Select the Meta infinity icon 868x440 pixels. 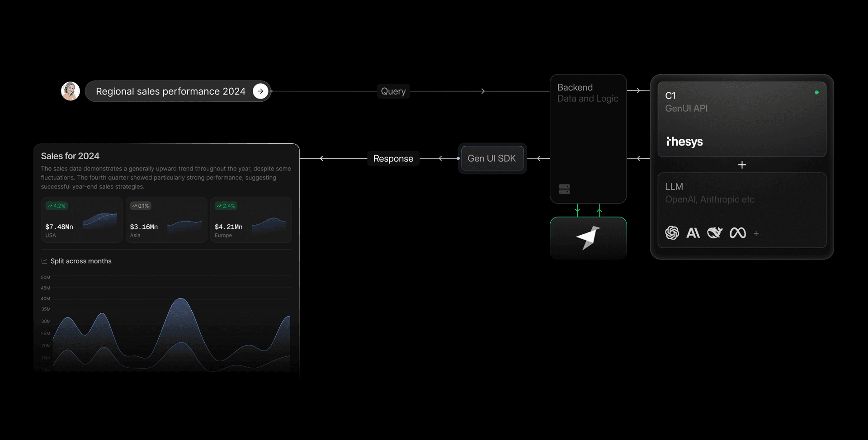point(738,233)
